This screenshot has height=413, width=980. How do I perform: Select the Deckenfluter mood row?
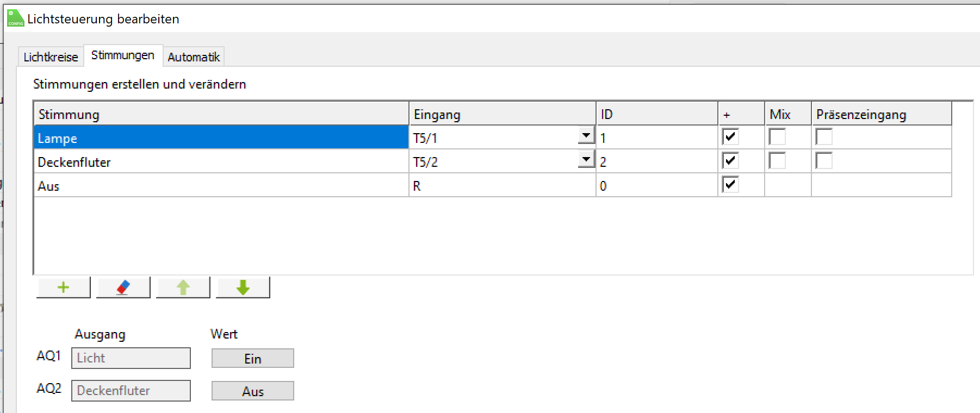tap(218, 162)
